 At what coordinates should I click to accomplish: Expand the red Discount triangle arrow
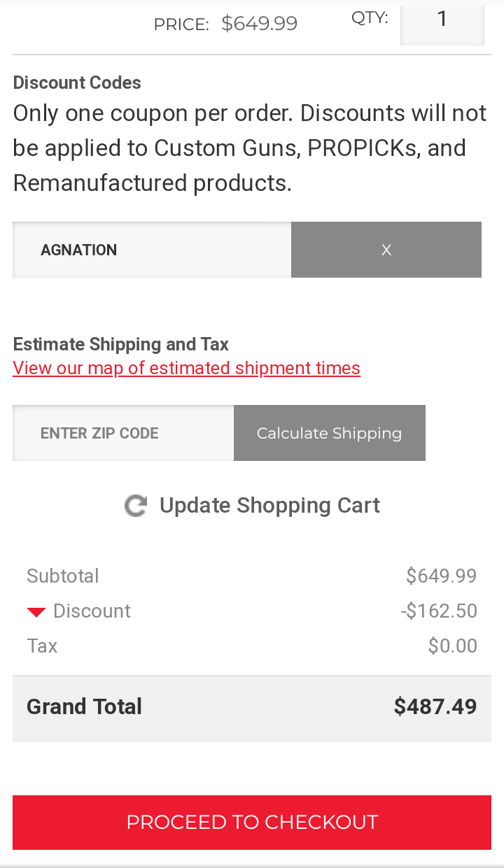pos(36,613)
